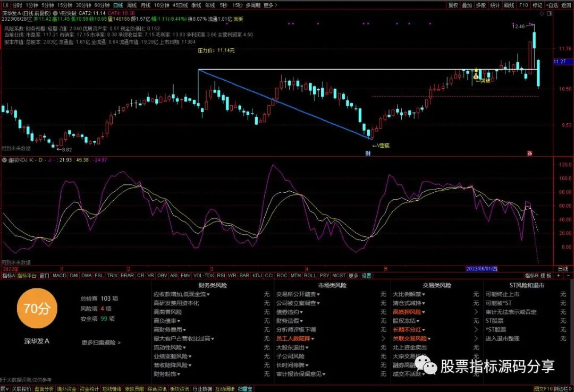This screenshot has height=392, width=574.
Task: Toggle the 叠加 overlay button
Action: point(467,5)
